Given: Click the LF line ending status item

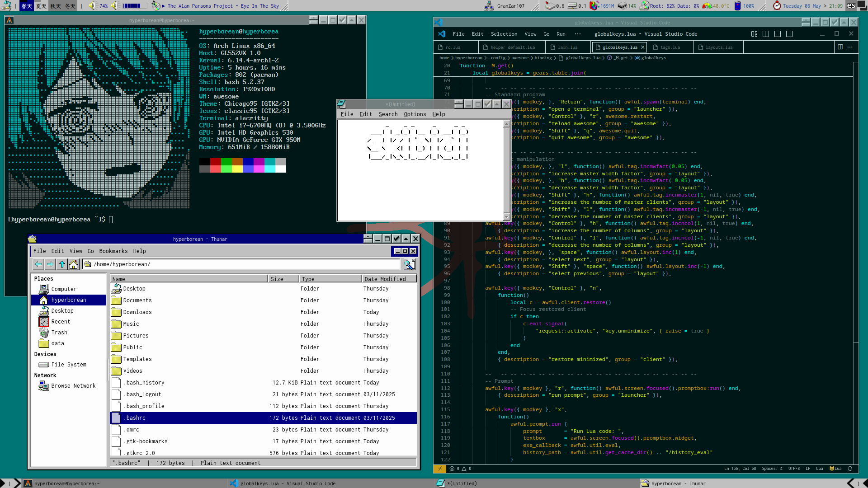Looking at the screenshot, I should (x=807, y=469).
